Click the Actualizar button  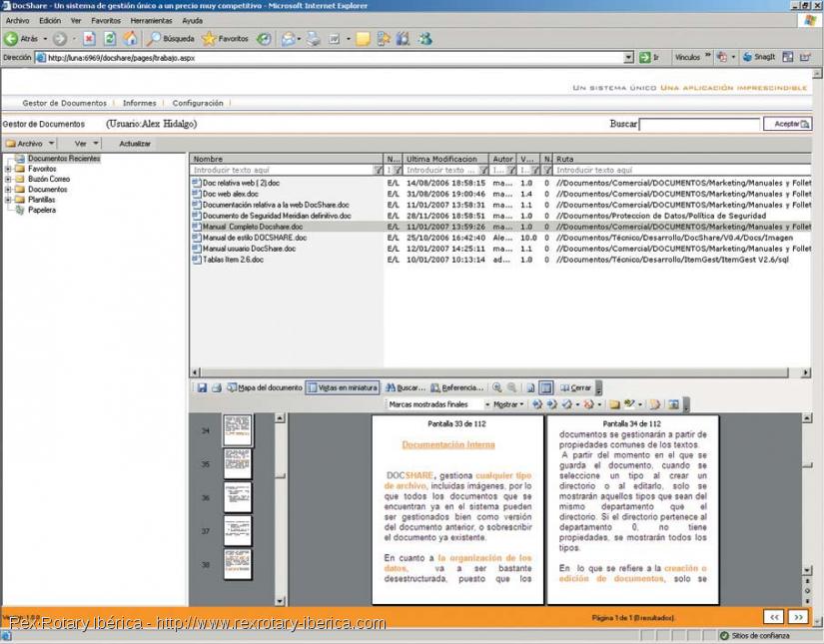pos(135,144)
